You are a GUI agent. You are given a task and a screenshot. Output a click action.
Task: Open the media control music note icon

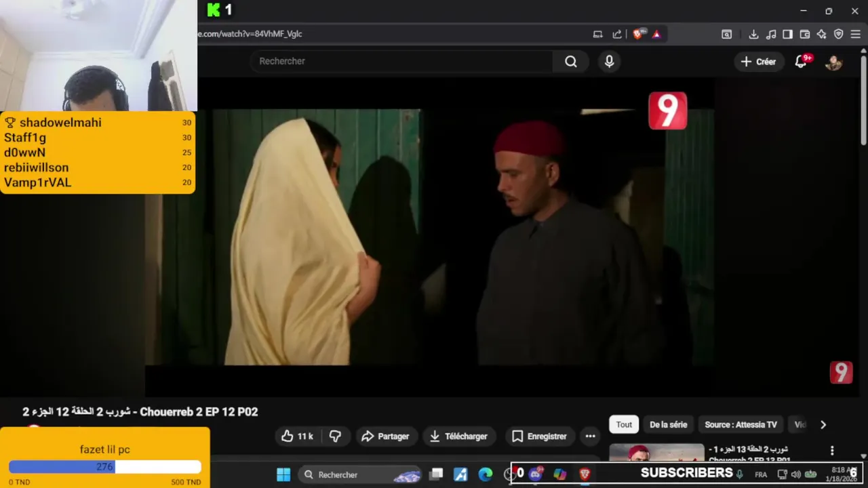coord(771,34)
